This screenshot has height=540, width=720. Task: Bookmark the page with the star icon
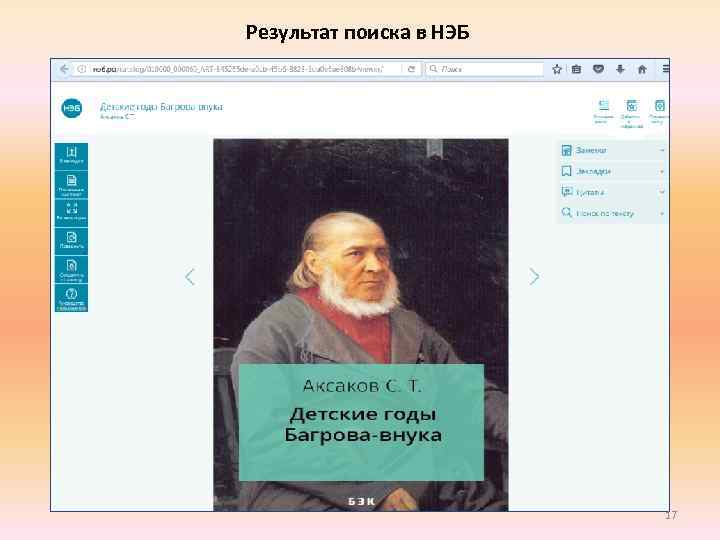click(557, 69)
